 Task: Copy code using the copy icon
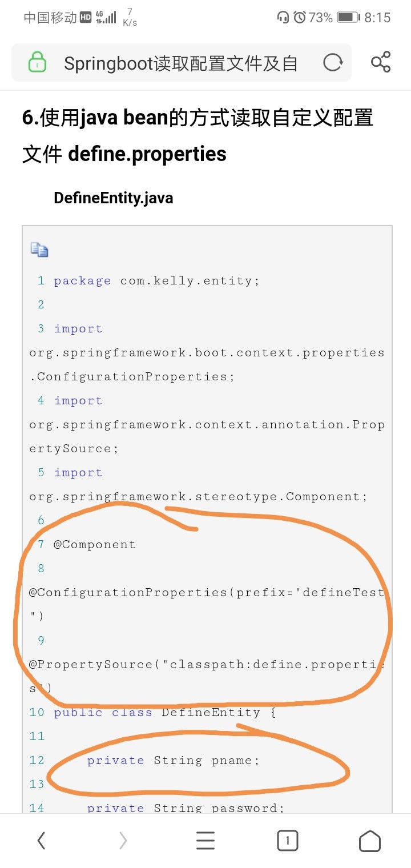(x=39, y=250)
